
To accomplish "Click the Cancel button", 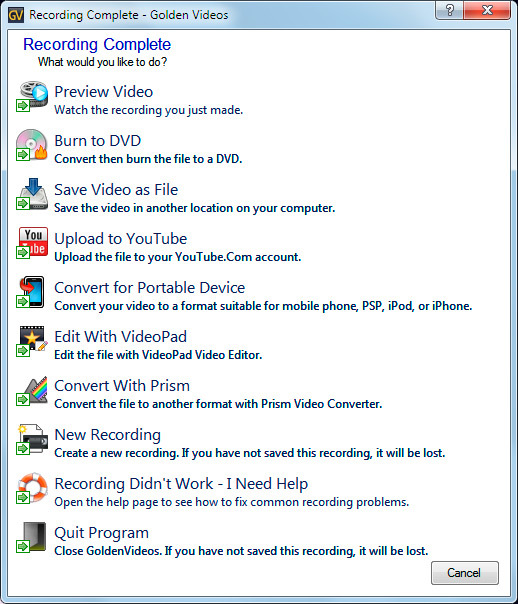I will (x=464, y=573).
